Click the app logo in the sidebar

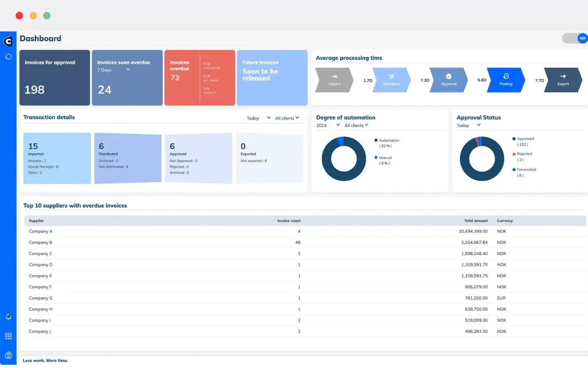coord(8,41)
